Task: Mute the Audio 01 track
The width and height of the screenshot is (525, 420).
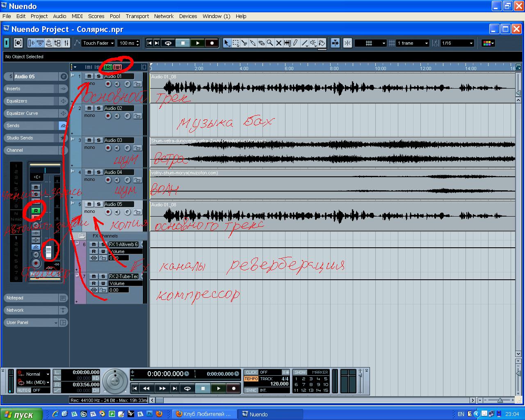Action: (89, 76)
